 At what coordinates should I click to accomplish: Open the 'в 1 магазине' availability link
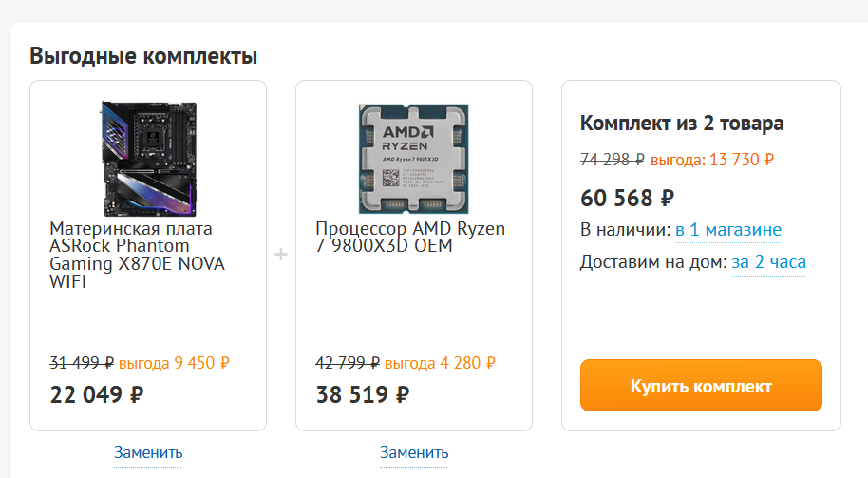(728, 230)
